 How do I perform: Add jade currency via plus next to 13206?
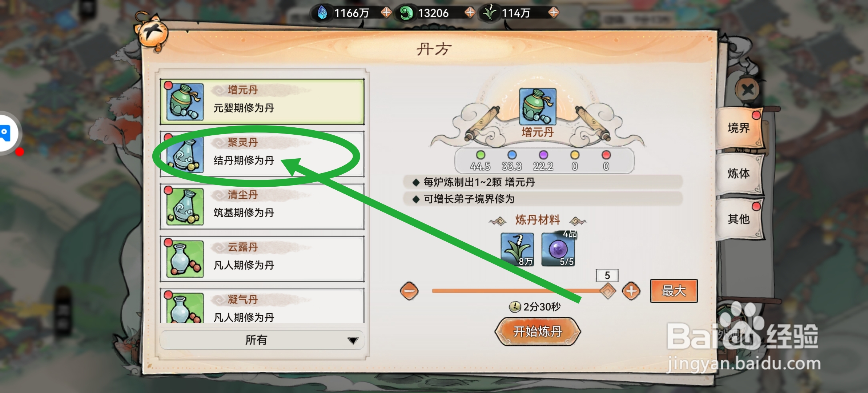click(470, 12)
